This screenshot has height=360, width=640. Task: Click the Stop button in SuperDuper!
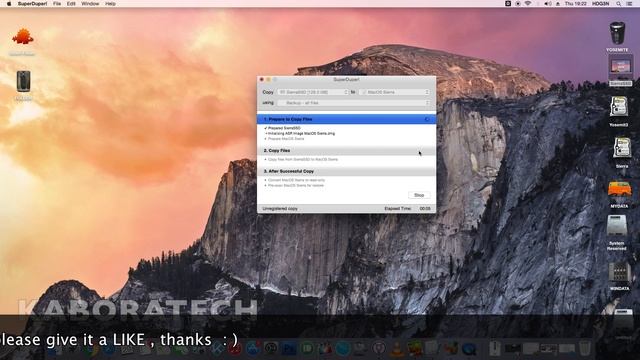419,195
